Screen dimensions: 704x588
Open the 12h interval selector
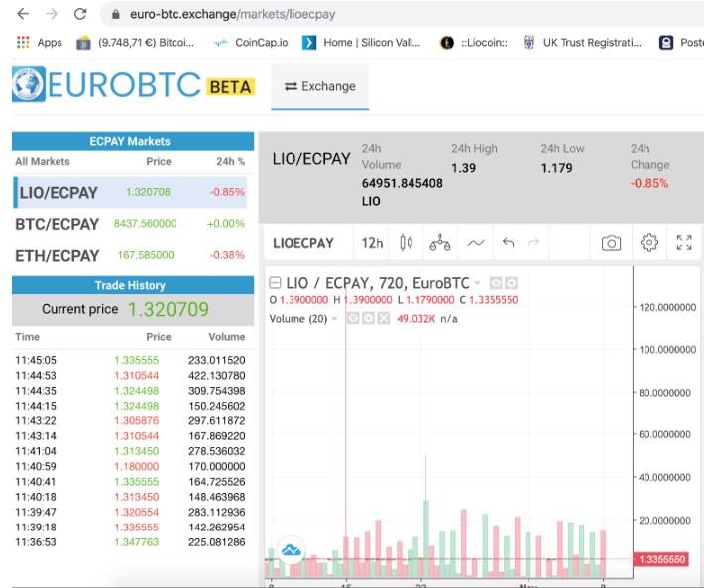pyautogui.click(x=372, y=243)
